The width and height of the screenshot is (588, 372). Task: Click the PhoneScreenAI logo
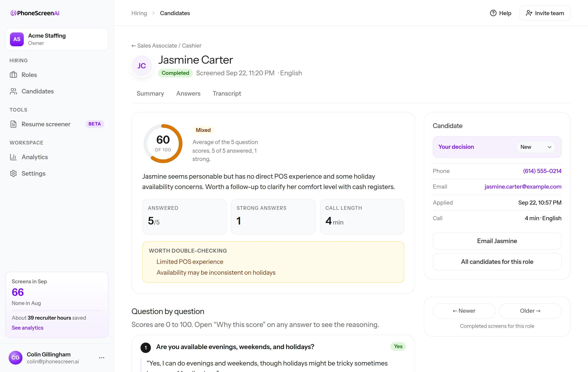pos(35,13)
